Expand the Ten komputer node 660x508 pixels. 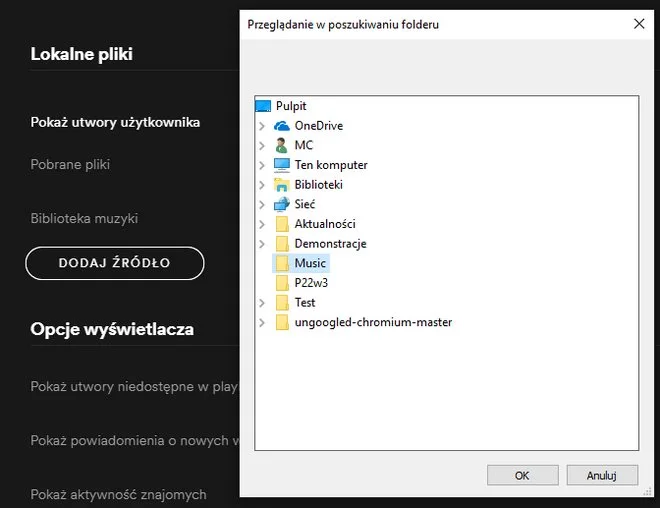click(262, 165)
